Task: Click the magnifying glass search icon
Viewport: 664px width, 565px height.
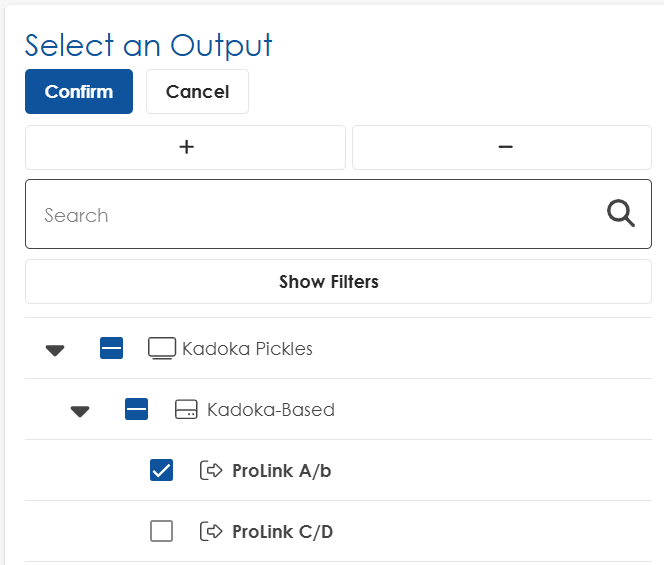Action: tap(621, 214)
